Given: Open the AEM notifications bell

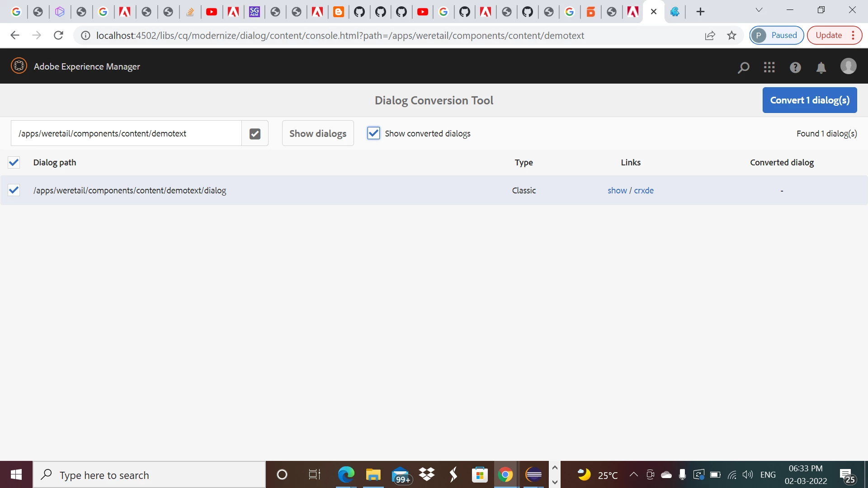Looking at the screenshot, I should click(x=821, y=67).
